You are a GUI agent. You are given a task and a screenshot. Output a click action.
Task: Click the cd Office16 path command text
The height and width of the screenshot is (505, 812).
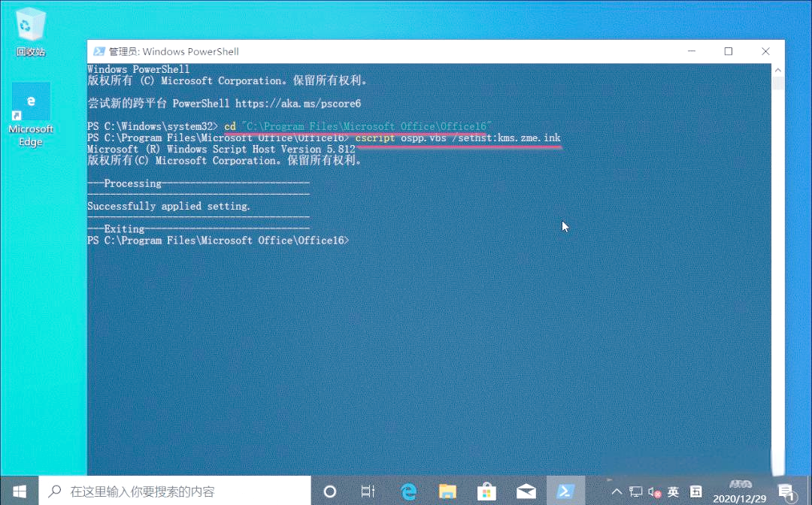[358, 126]
